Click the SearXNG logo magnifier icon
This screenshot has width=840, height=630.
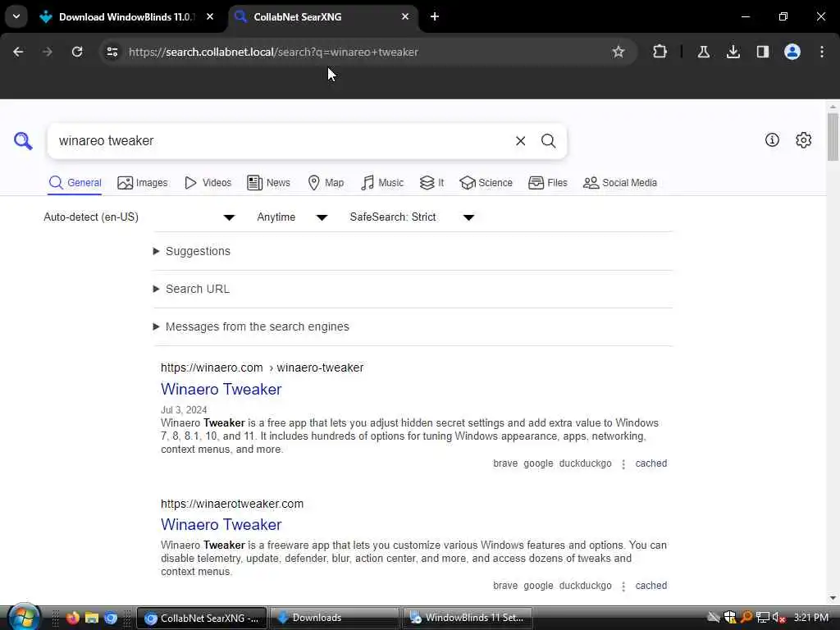(x=23, y=141)
